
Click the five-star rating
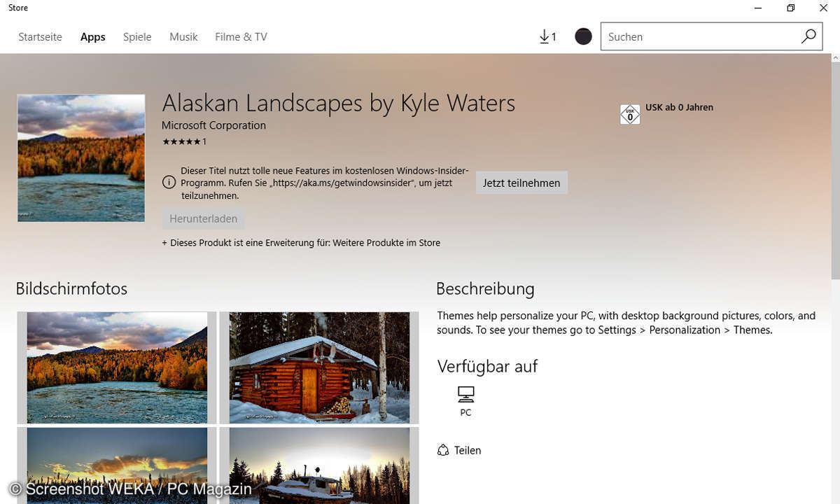(181, 141)
